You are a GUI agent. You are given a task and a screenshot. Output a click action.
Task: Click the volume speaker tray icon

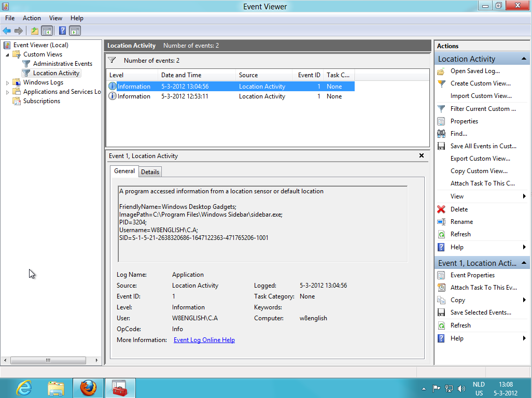pos(461,389)
